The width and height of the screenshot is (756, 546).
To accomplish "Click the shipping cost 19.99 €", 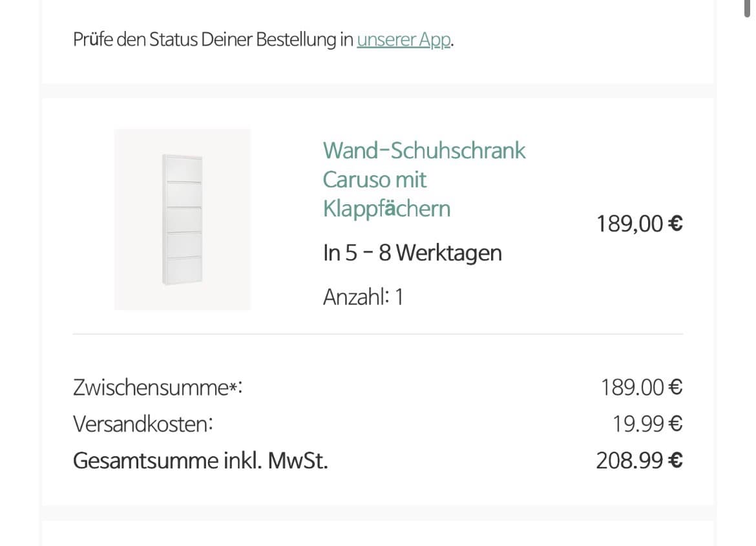I will click(647, 425).
